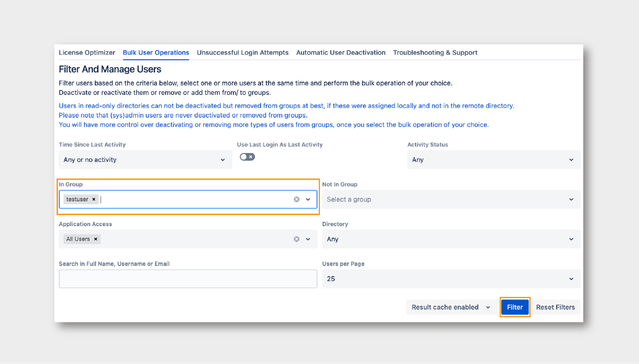Screen dimensions: 639x364
Task: Click the blue Filter button
Action: [515, 307]
